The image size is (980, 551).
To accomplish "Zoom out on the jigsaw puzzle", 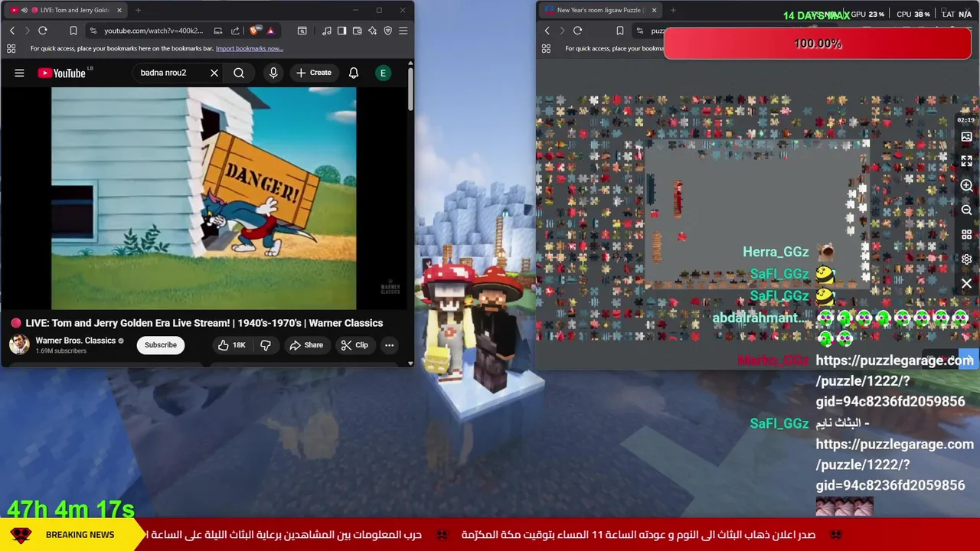I will click(966, 210).
